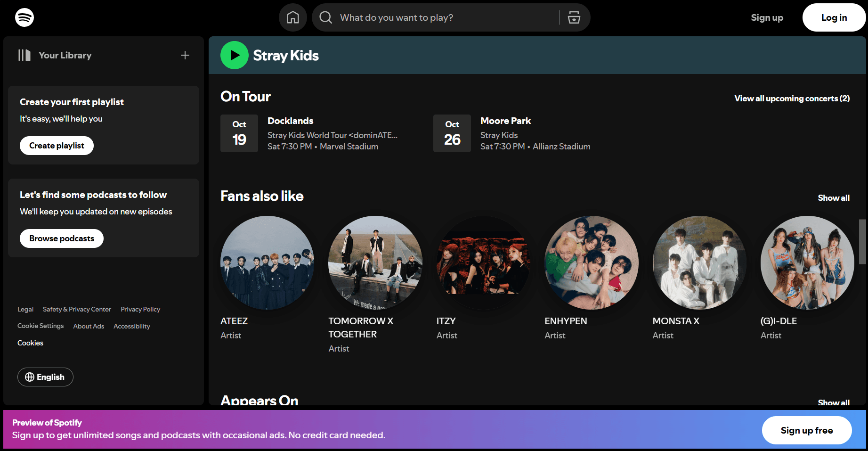
Task: Click the ITZY artist name
Action: 446,321
